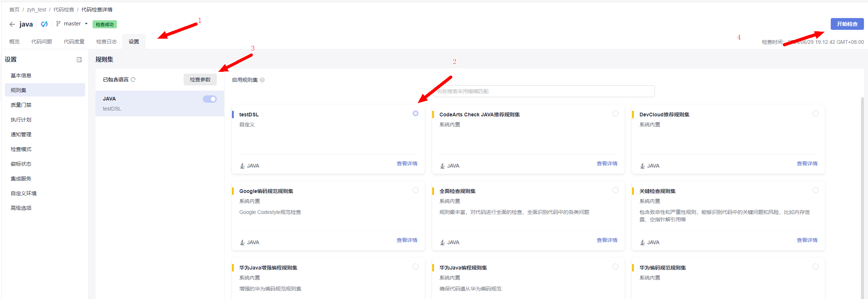Open the master branch dropdown arrow
This screenshot has height=299, width=868.
86,24
